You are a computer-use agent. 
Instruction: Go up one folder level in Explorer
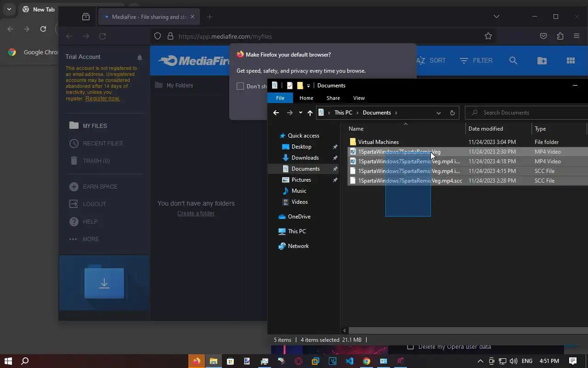pos(310,113)
